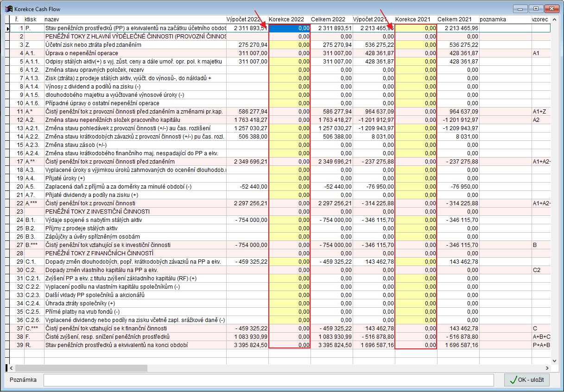This screenshot has height=392, width=564.
Task: Click Korekce 2022 cell for row A.5.
Action: click(x=289, y=187)
